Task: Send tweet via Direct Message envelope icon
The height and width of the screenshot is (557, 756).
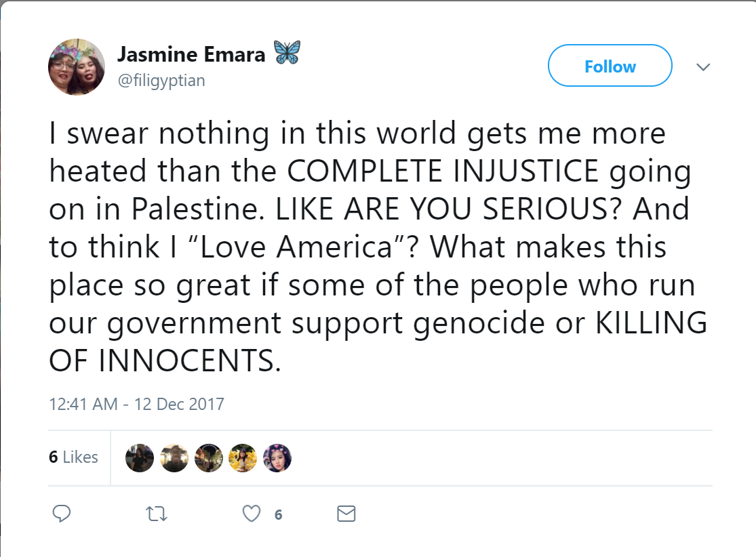Action: [346, 514]
